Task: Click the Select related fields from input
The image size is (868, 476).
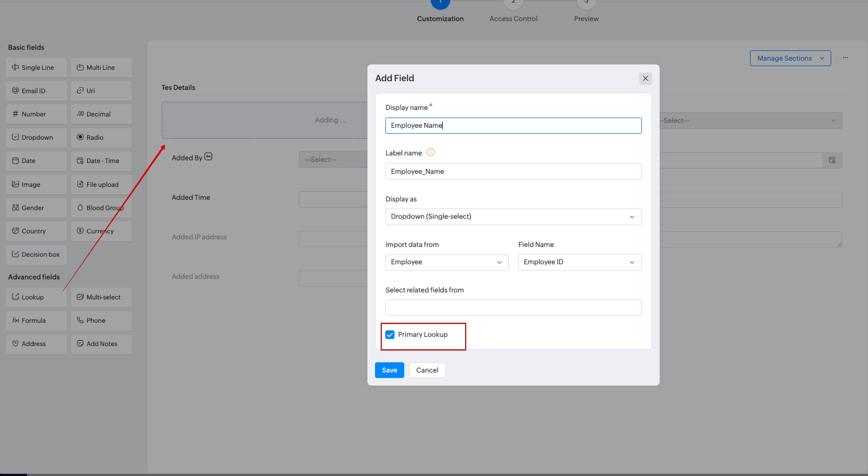Action: click(x=513, y=307)
